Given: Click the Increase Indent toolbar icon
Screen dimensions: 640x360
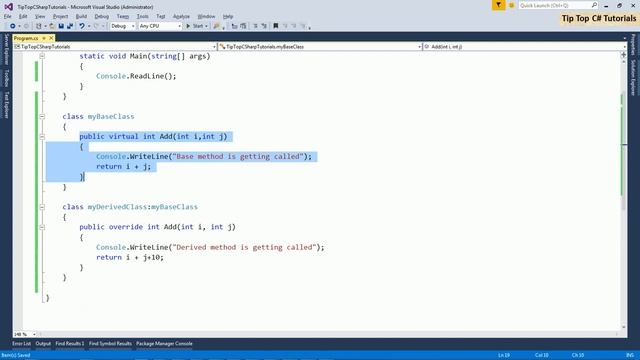Looking at the screenshot, I should click(244, 26).
